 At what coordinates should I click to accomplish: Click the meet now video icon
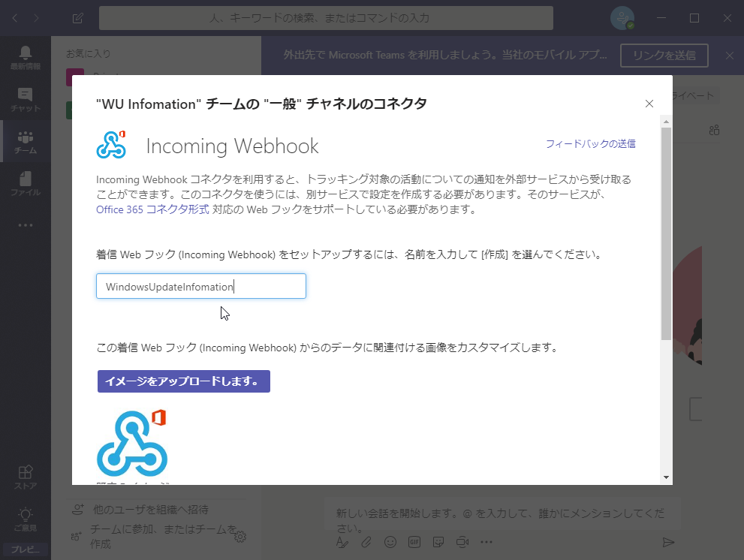pyautogui.click(x=462, y=542)
